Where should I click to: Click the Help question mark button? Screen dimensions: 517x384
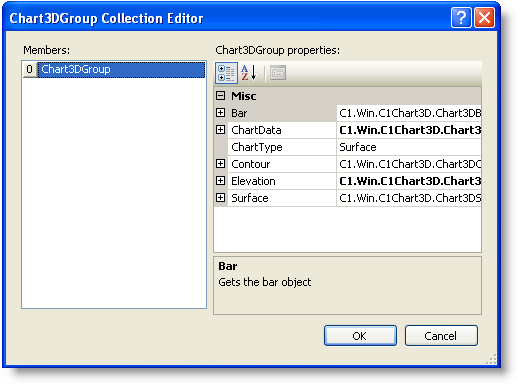pos(461,18)
